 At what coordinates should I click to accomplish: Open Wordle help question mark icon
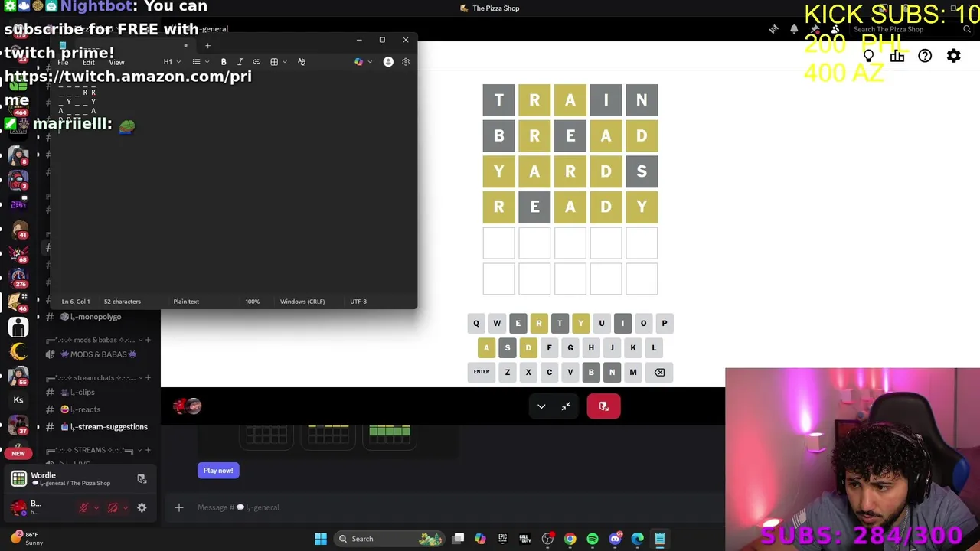(x=925, y=56)
